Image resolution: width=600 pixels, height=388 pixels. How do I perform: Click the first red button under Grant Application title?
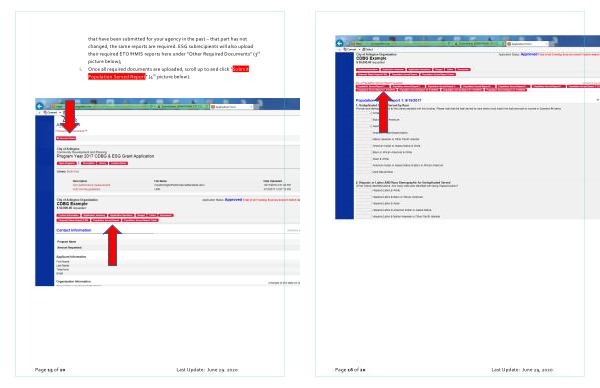click(67, 163)
